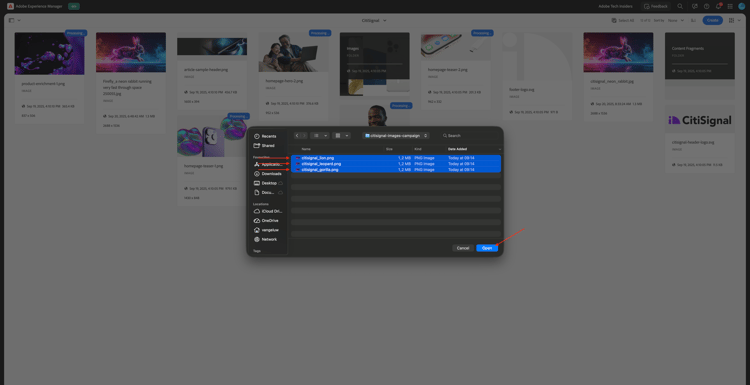
Task: Open Documents in file dialog sidebar
Action: coord(268,192)
